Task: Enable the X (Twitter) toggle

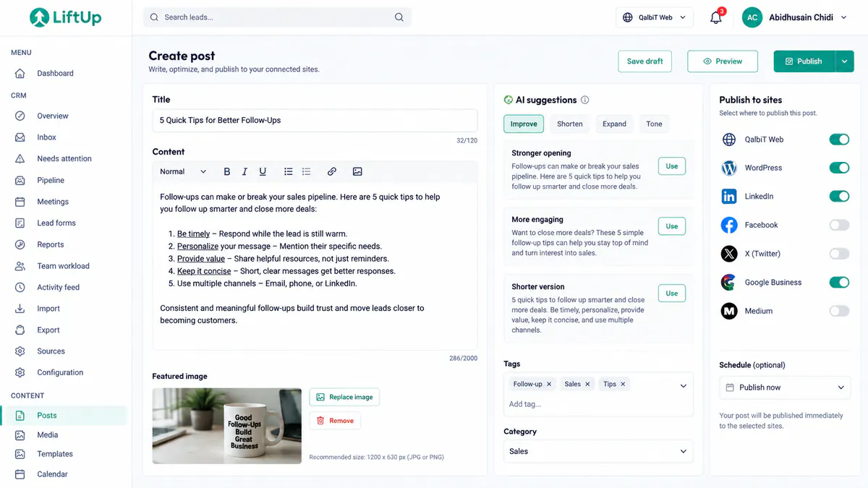Action: point(839,254)
